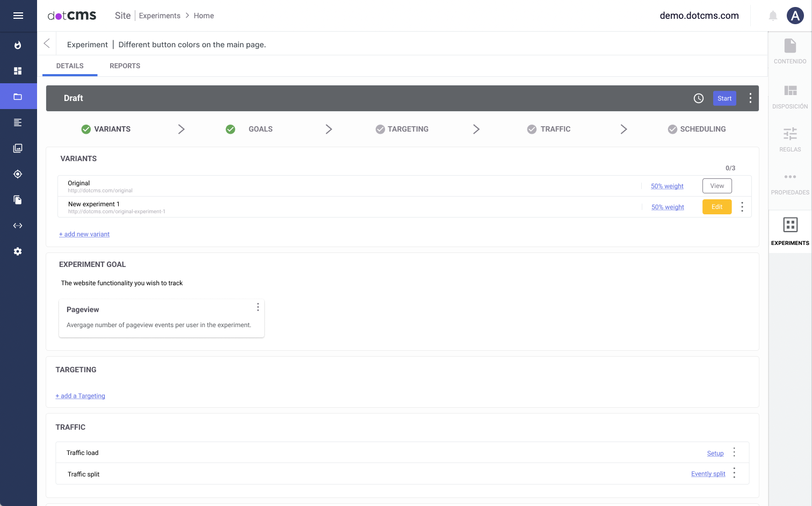
Task: Open New experiment 1 kebab menu
Action: (x=742, y=207)
